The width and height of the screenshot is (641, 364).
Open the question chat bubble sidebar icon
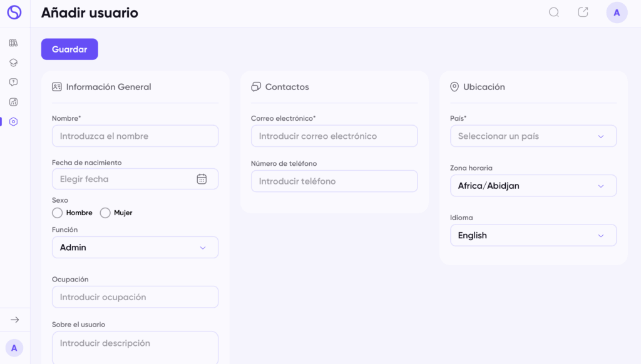(x=14, y=82)
